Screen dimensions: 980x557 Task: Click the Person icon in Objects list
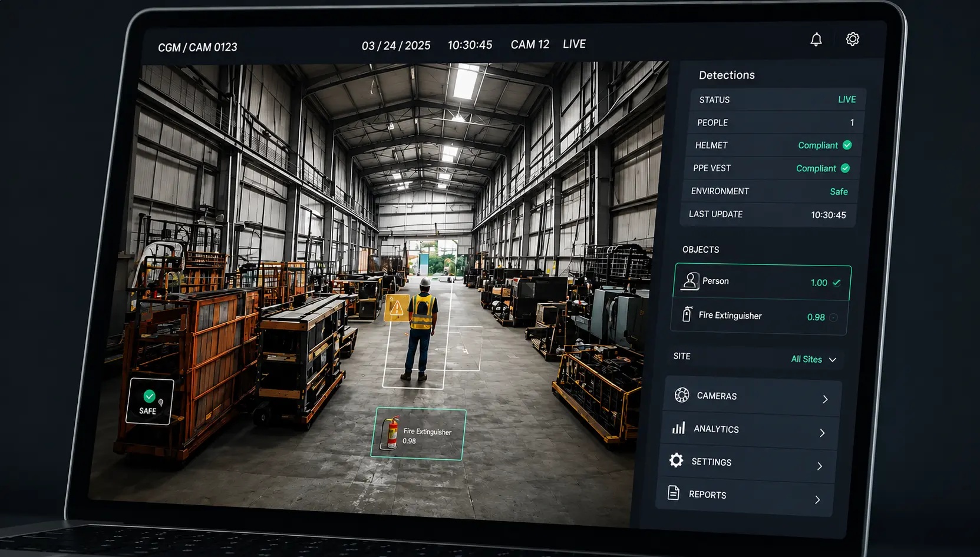690,281
